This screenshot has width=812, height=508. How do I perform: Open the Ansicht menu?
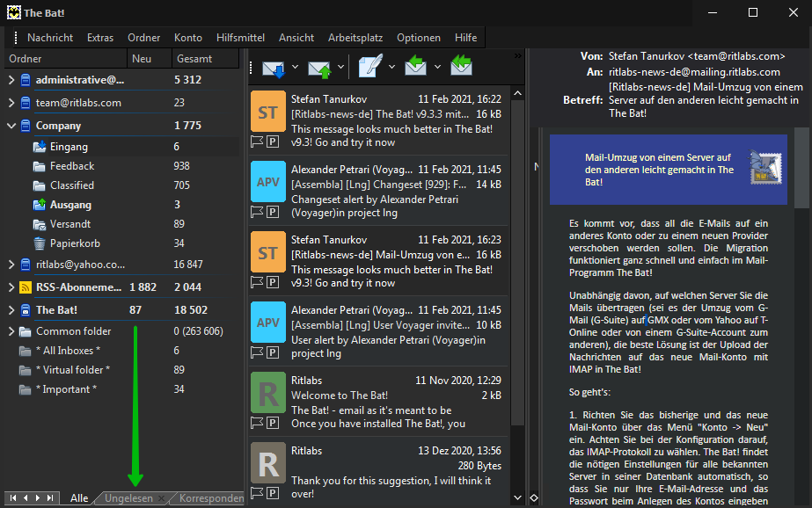tap(296, 38)
